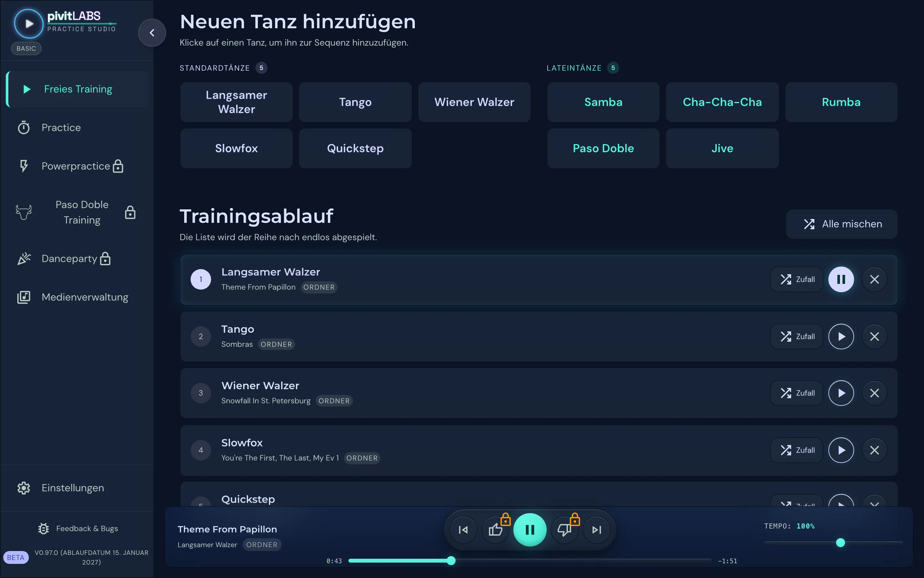Screen dimensions: 924x578
Task: Click the gear icon next to Einstellungen
Action: point(24,488)
